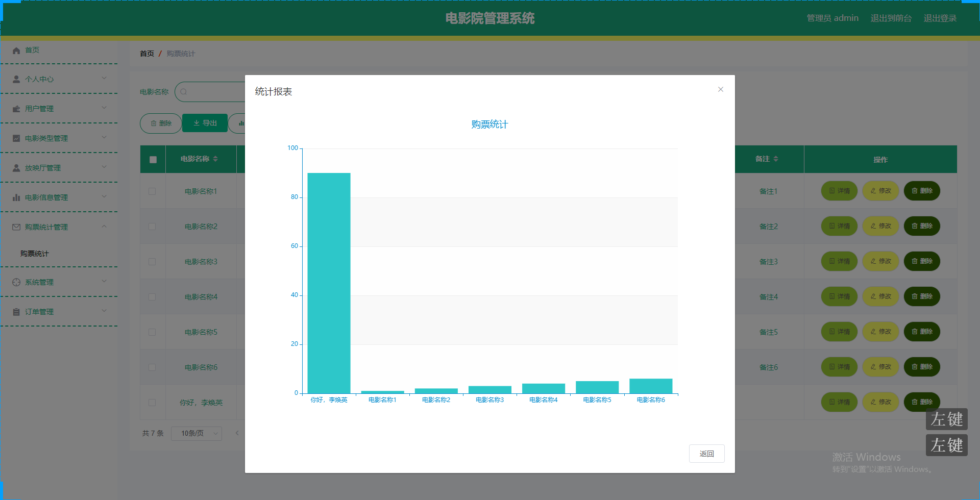Click the 用户管理 sidebar icon
Image resolution: width=980 pixels, height=500 pixels.
pos(16,109)
